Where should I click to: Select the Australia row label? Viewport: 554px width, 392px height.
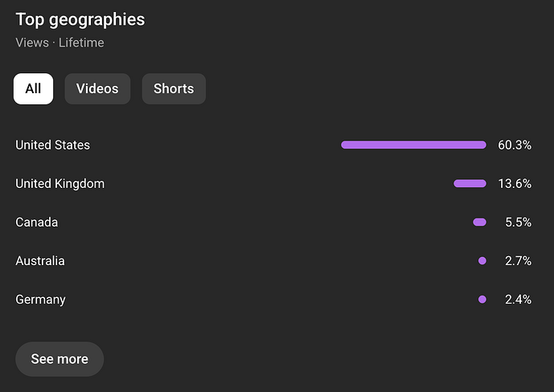(x=40, y=261)
